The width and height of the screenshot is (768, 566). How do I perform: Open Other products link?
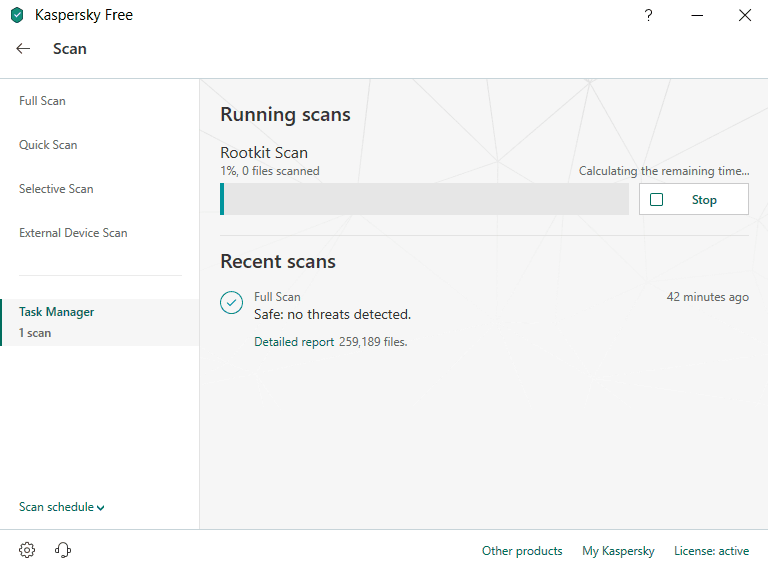click(522, 551)
